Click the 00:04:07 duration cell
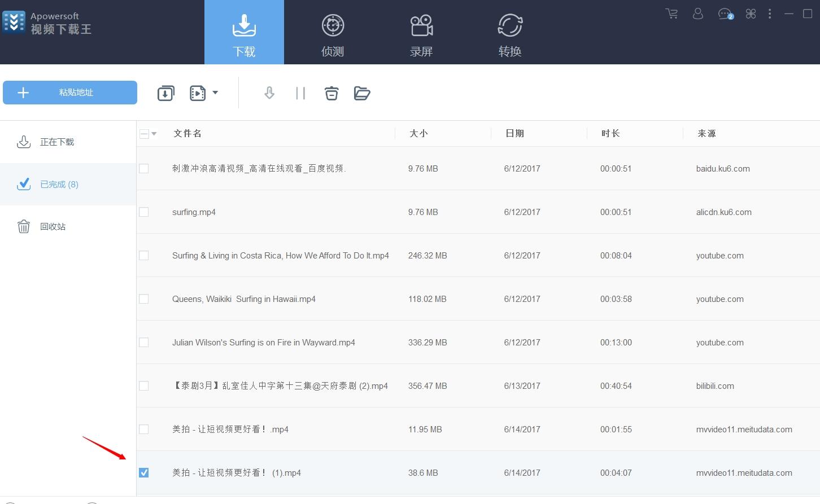Image resolution: width=820 pixels, height=504 pixels. 616,473
